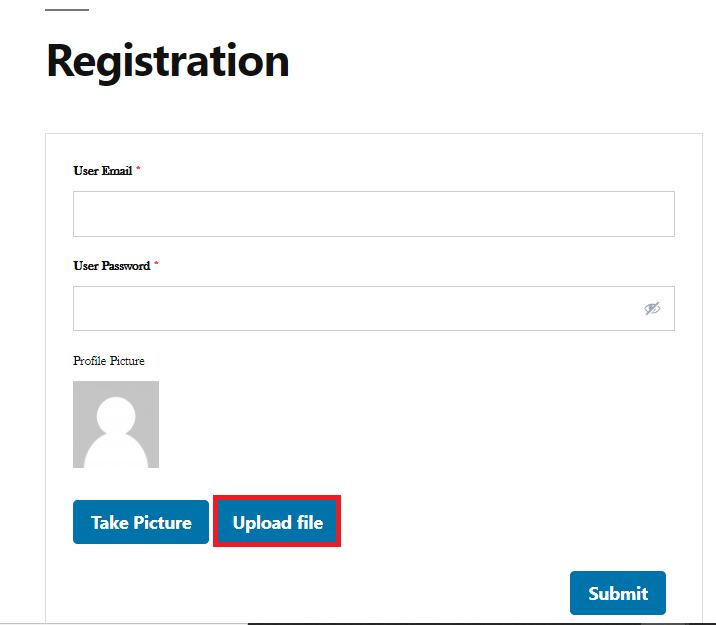Choose a profile image via Upload file

tap(277, 522)
